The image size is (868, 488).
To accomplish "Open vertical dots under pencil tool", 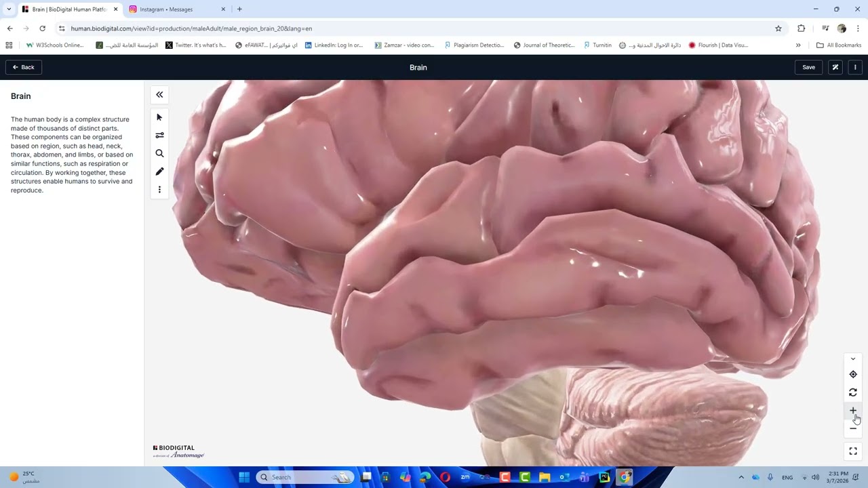I will [x=159, y=190].
